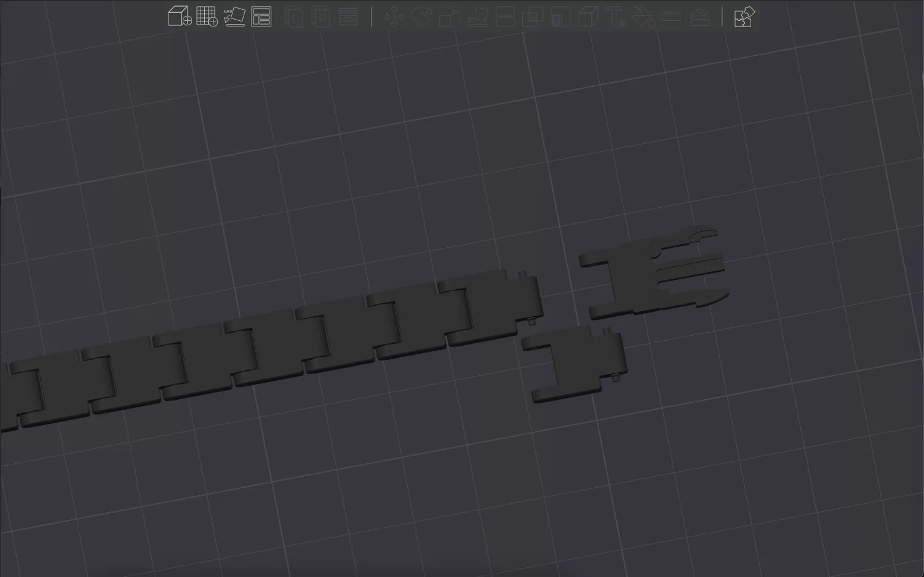The width and height of the screenshot is (924, 577).
Task: Open the Measure ruler tool
Action: (x=671, y=17)
